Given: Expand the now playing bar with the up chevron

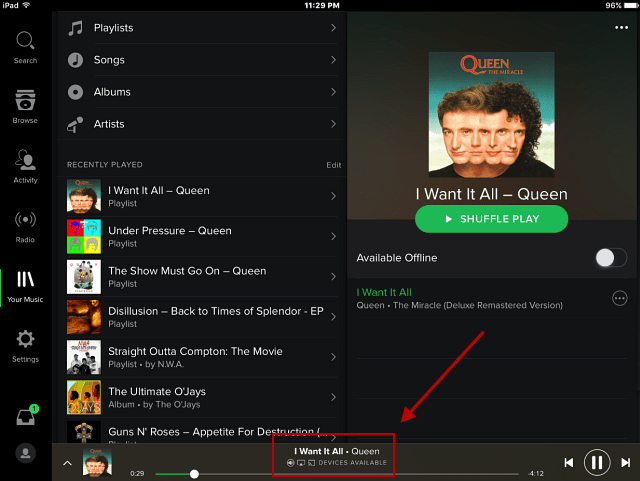Looking at the screenshot, I should pos(67,463).
